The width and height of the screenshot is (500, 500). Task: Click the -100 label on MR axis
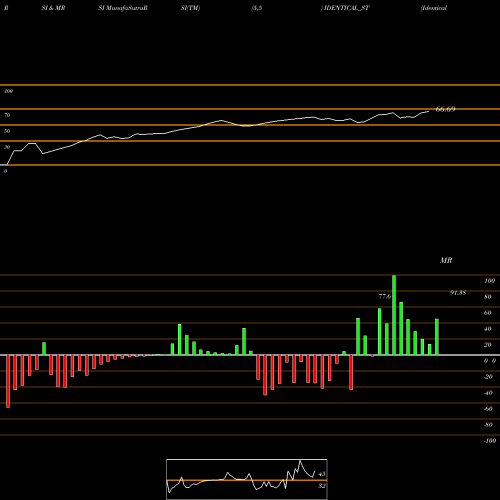(x=490, y=441)
